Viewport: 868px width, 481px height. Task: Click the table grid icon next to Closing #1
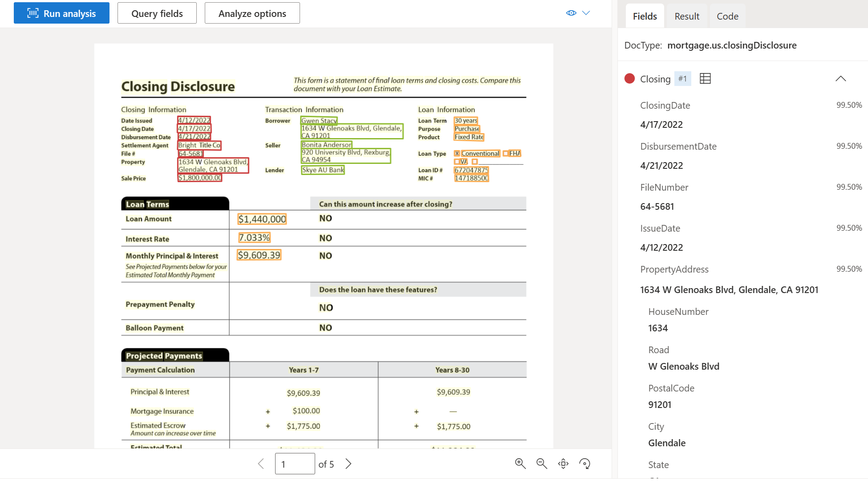point(704,77)
